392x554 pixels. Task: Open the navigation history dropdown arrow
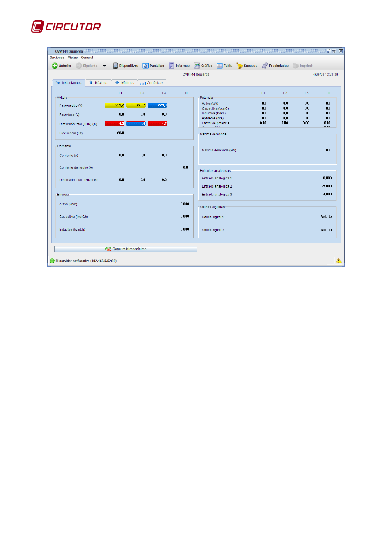pyautogui.click(x=105, y=66)
